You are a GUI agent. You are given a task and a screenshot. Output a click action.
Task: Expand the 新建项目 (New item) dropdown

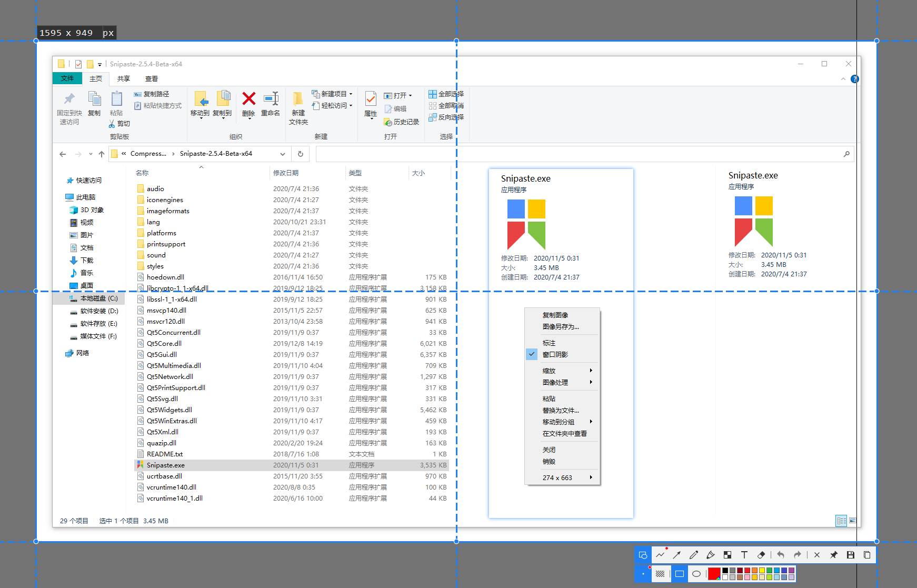click(x=351, y=94)
